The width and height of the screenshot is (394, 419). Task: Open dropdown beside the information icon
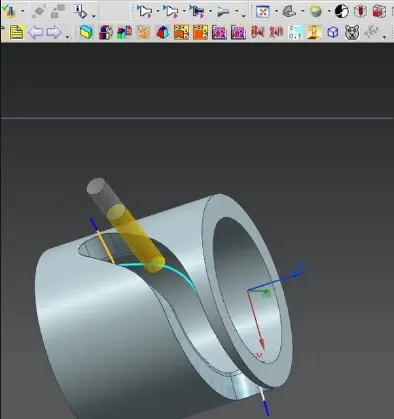[93, 16]
